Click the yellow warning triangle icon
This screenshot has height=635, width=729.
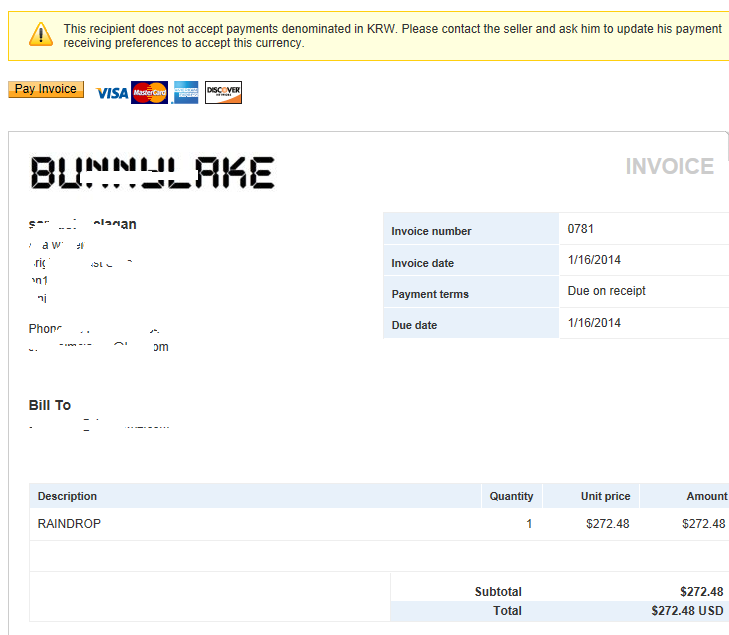point(41,35)
